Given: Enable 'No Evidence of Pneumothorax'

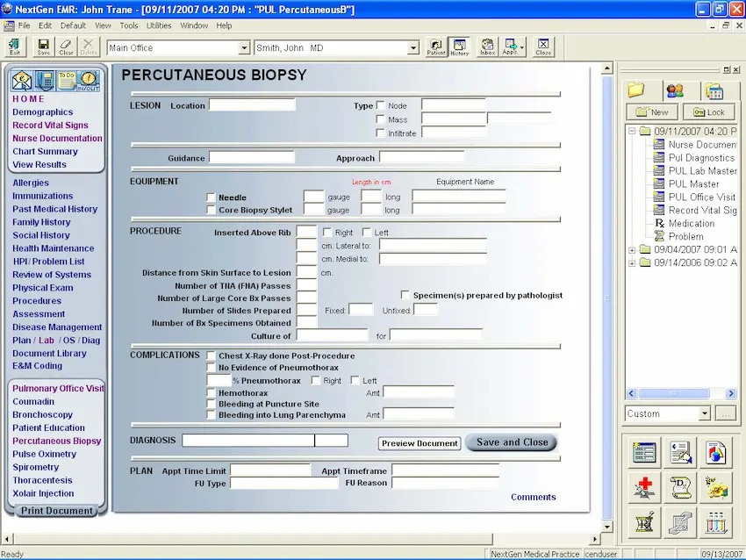Looking at the screenshot, I should (210, 367).
